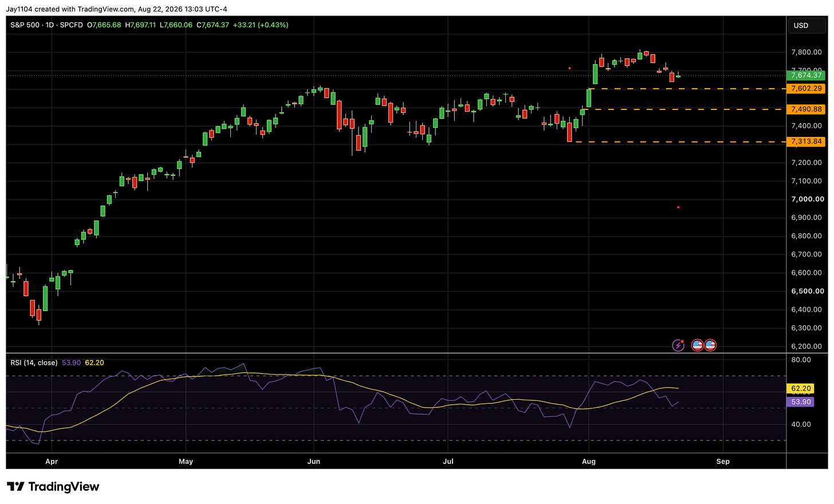Viewport: 834px width, 504px height.
Task: Click the Sep label on the time axis
Action: point(723,462)
